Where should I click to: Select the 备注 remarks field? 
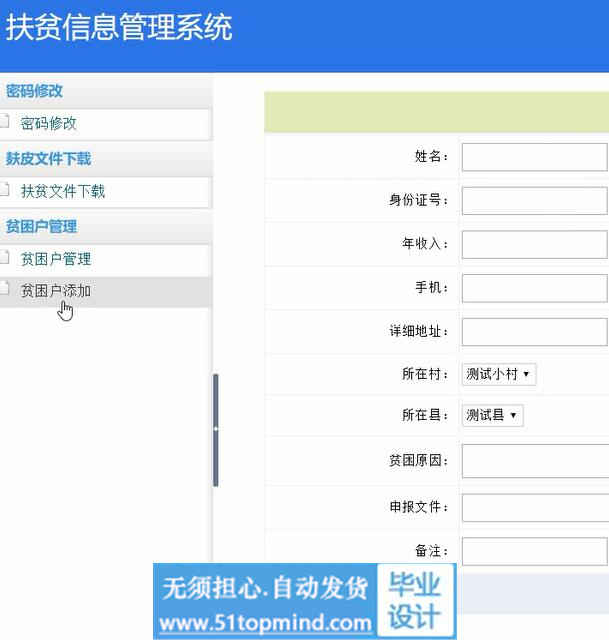point(534,551)
